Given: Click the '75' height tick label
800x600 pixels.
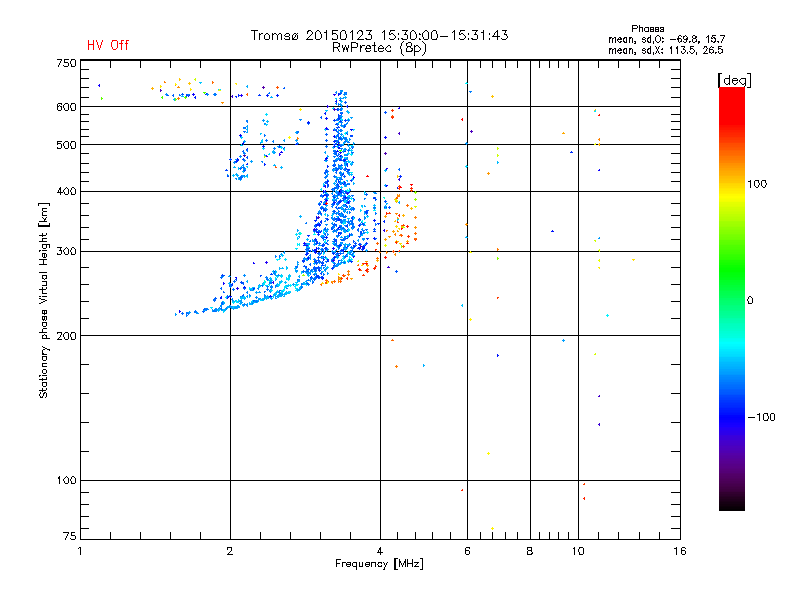Looking at the screenshot, I should (x=70, y=536).
